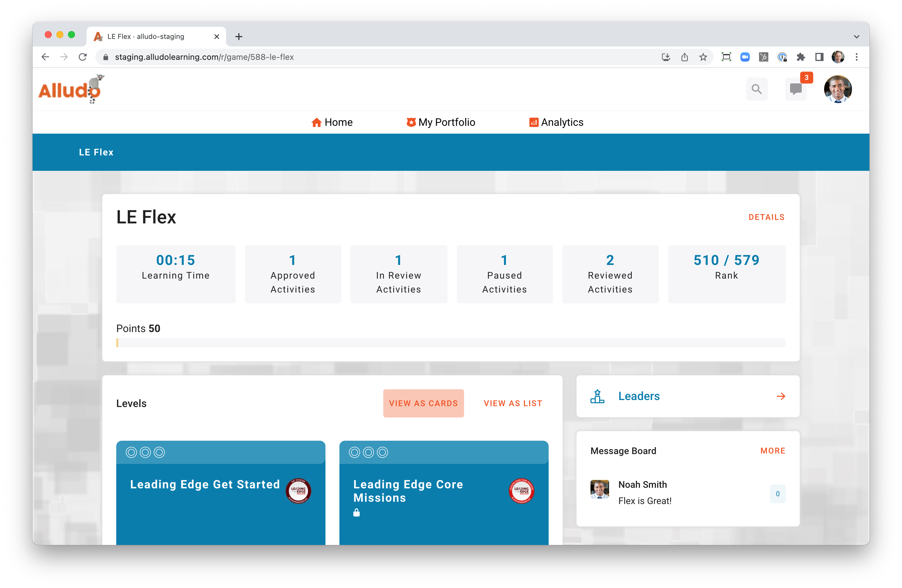Click the user profile avatar in header
Screen dimensions: 902x588
click(x=837, y=89)
